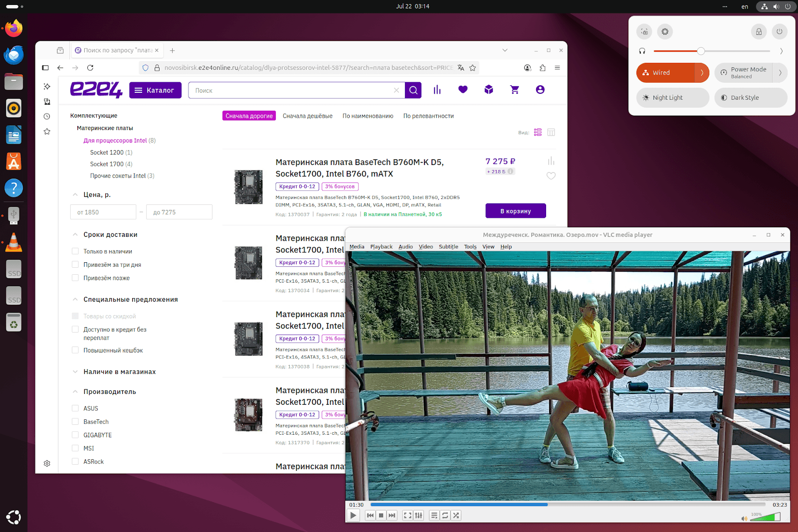Click the e2e4 search magnifier button

point(413,90)
